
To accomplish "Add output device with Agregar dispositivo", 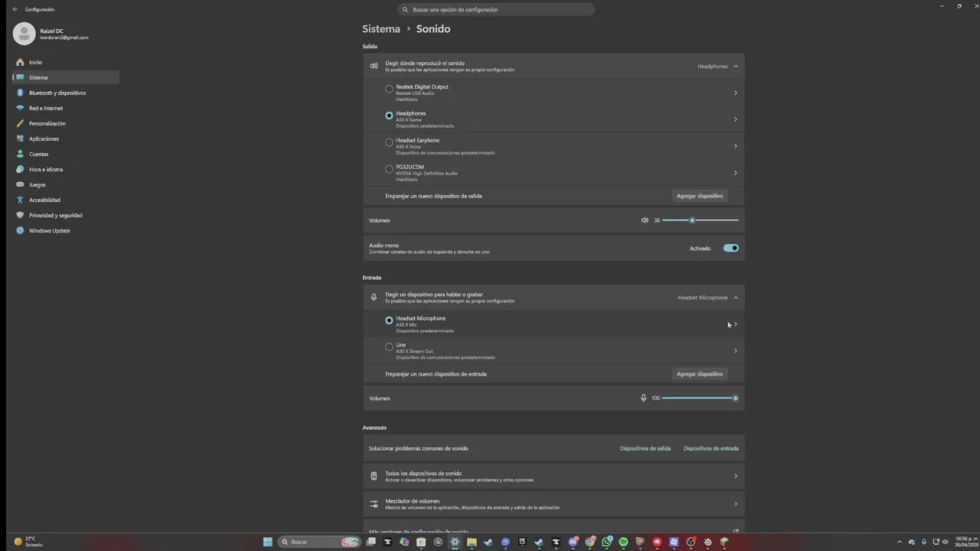I will point(700,196).
